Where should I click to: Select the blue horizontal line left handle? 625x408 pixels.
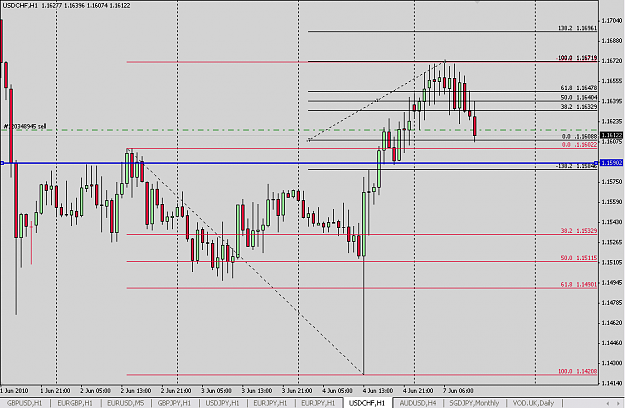[2, 163]
